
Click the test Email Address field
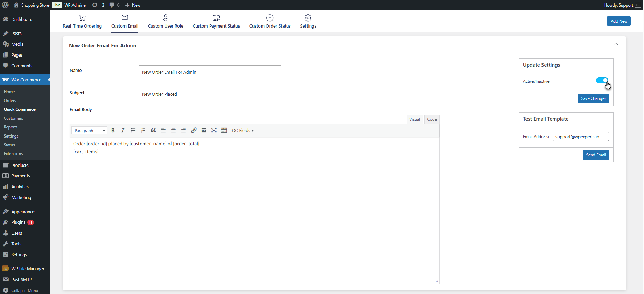point(581,137)
